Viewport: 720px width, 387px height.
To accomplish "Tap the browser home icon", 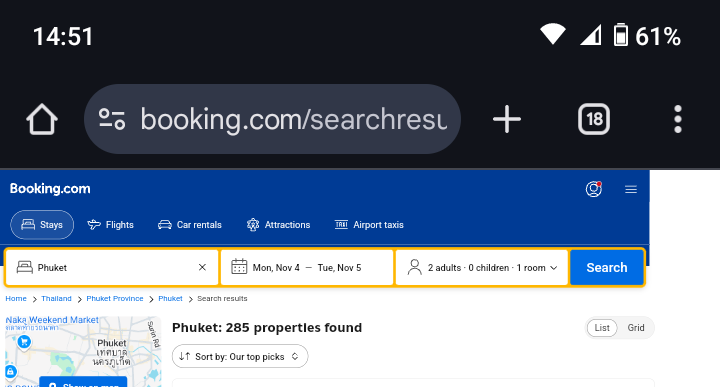I will [x=42, y=119].
